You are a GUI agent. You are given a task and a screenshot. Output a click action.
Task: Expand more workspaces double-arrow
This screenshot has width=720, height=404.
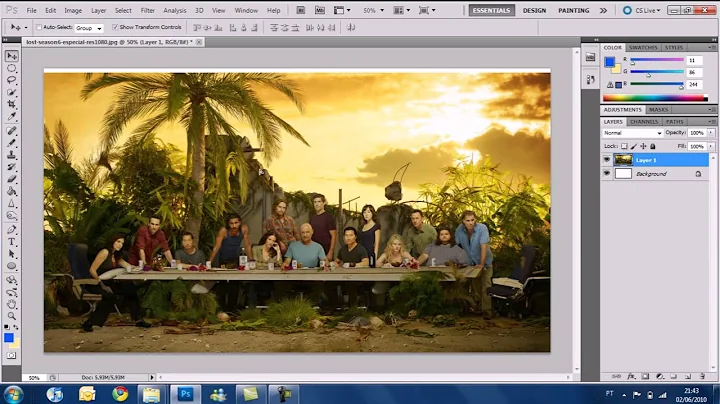point(603,10)
